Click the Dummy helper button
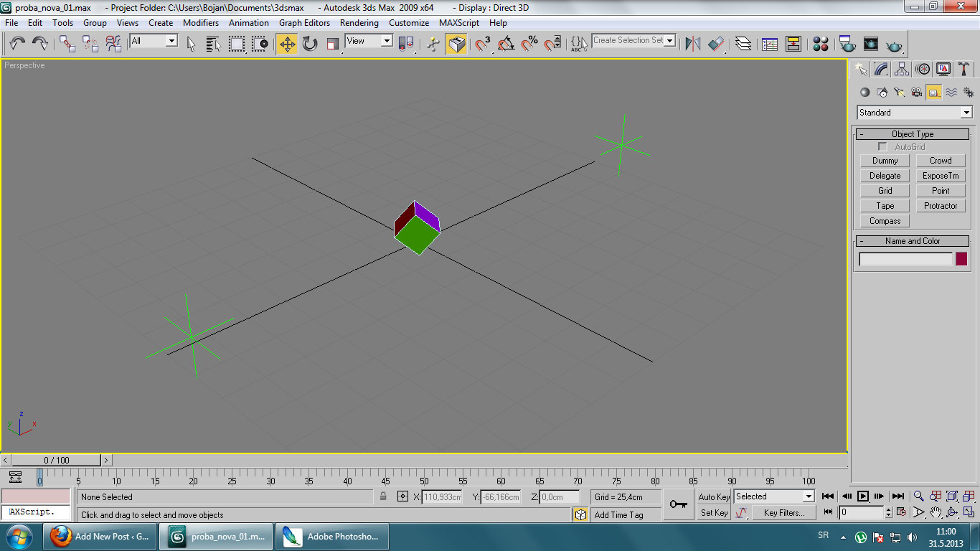This screenshot has height=551, width=980. 885,161
